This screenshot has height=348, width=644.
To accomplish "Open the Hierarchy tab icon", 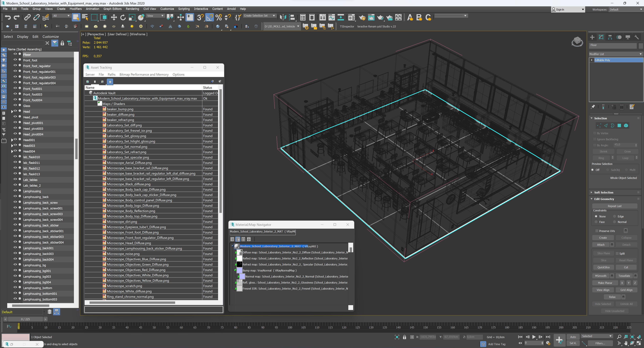I will tap(610, 37).
